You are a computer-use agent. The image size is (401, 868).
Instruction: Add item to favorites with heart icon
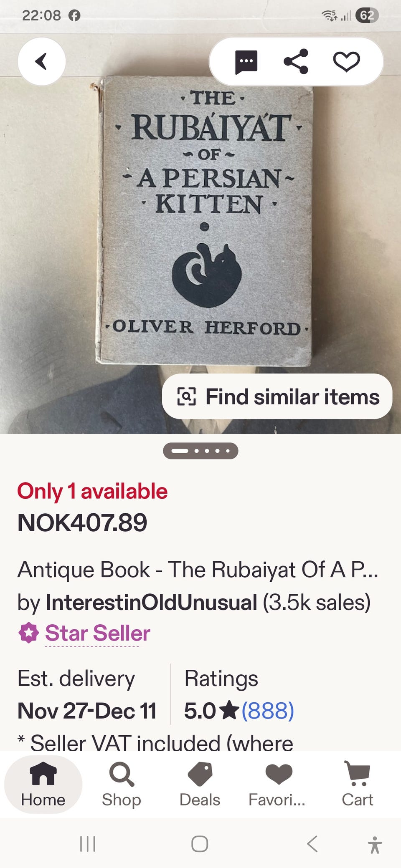(x=346, y=62)
